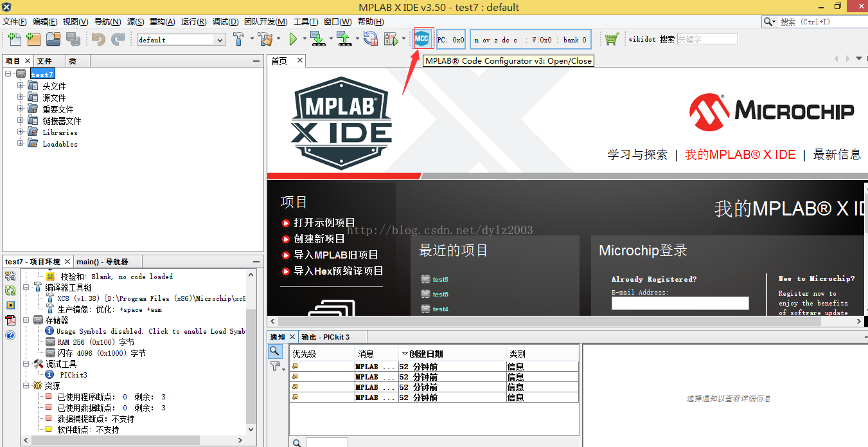Image resolution: width=868 pixels, height=447 pixels.
Task: Click Hold in Reset toolbar icon
Action: tap(371, 39)
